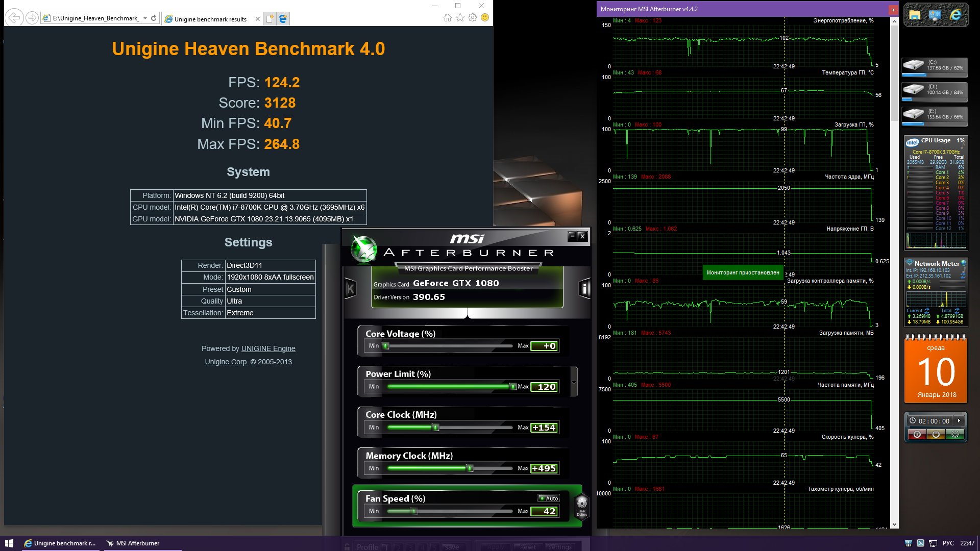
Task: Open File Explorer from launcher gadget
Action: 915,15
